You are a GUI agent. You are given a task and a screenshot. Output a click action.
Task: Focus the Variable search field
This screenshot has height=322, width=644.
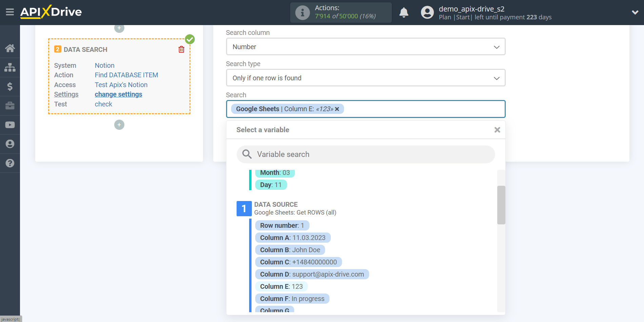click(366, 154)
